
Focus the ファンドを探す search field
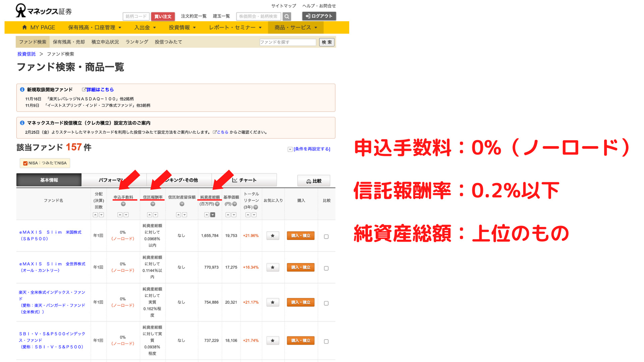[288, 42]
